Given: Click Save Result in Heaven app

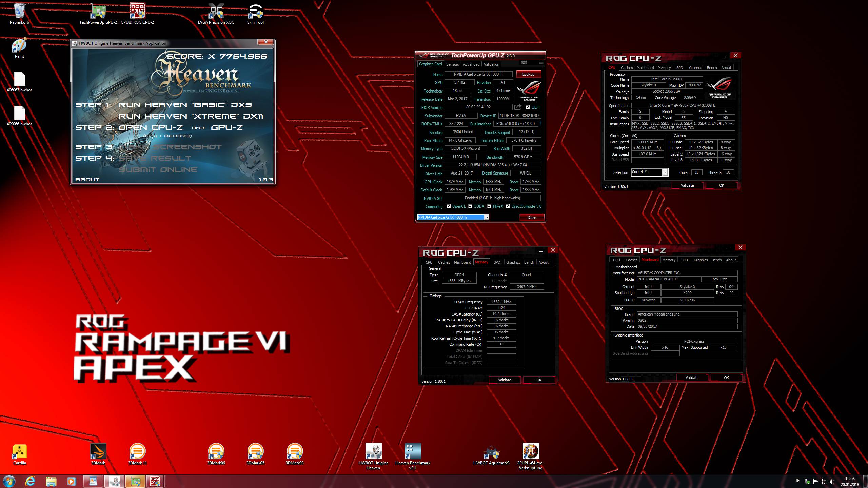Looking at the screenshot, I should pos(155,158).
